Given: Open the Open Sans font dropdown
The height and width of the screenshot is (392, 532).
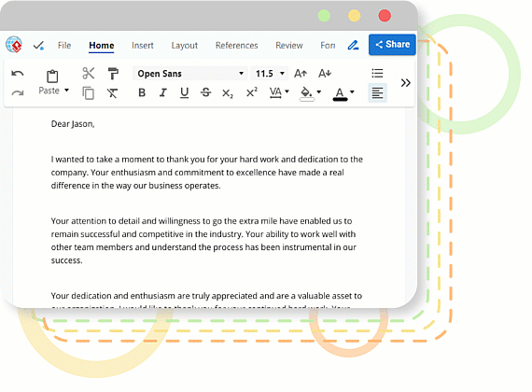Looking at the screenshot, I should [x=190, y=74].
